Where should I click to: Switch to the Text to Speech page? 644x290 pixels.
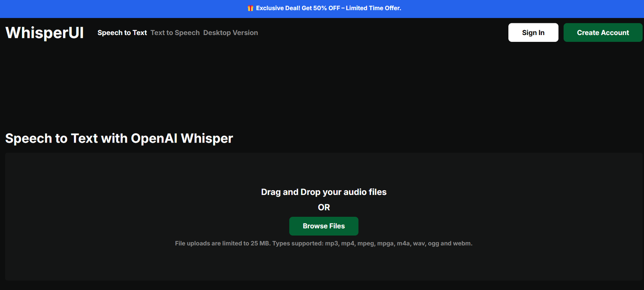click(x=175, y=33)
